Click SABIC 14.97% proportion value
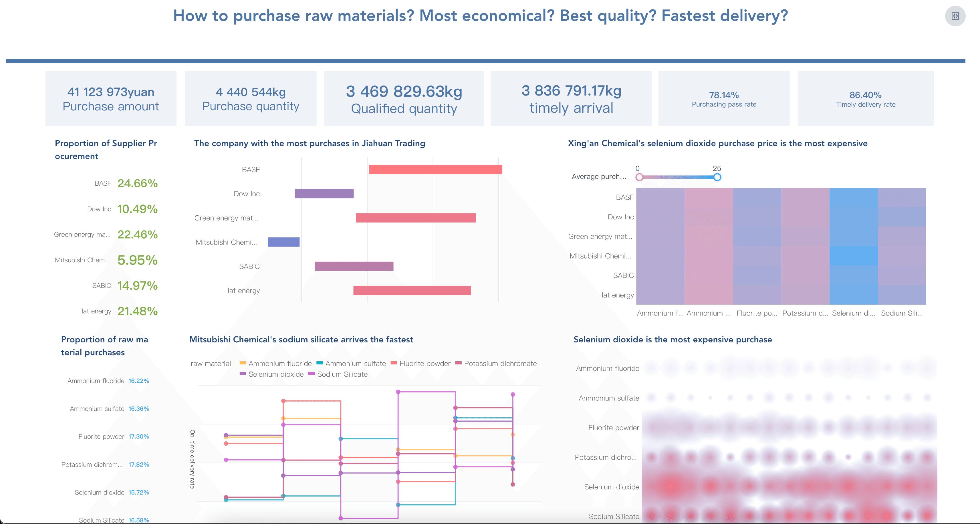The height and width of the screenshot is (524, 980). (x=137, y=285)
